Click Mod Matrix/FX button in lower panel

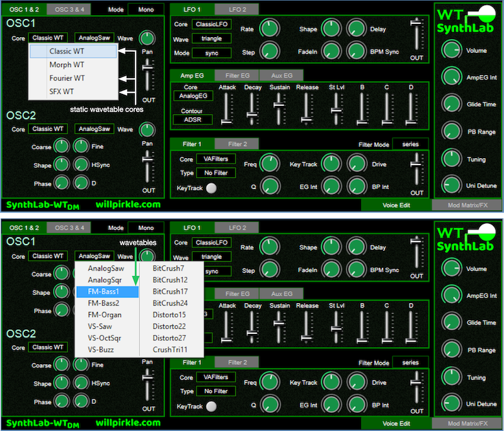click(x=467, y=423)
